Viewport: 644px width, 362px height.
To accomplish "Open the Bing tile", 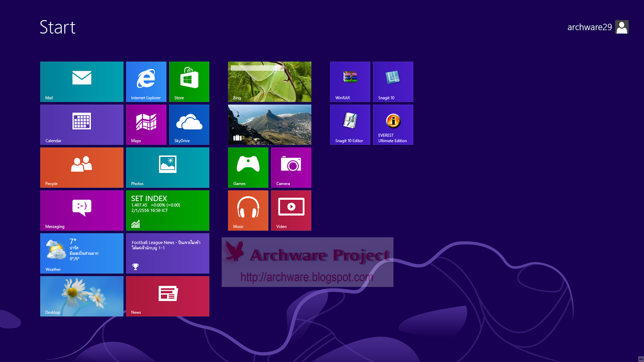I will [270, 82].
